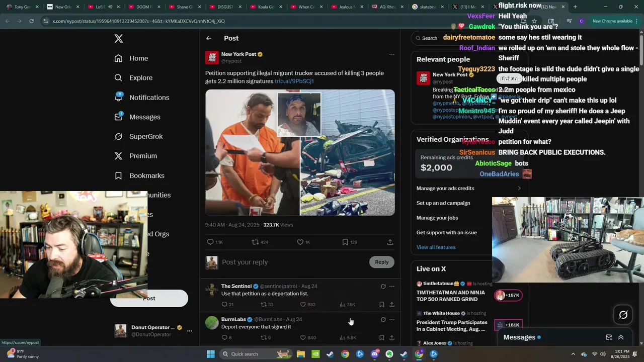This screenshot has height=362, width=644.
Task: Open the orange jumpsuit photo
Action: [253, 152]
